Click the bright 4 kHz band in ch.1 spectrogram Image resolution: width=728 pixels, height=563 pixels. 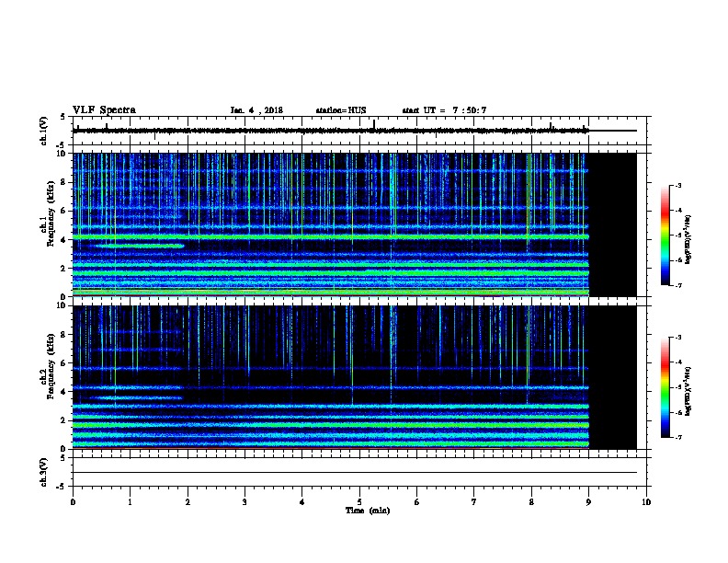pos(331,237)
